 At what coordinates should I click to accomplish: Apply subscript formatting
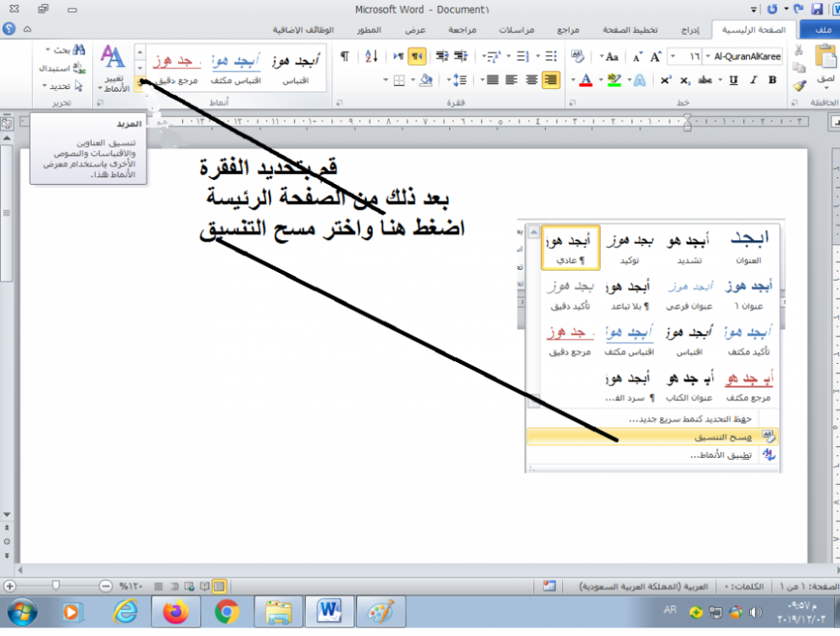click(x=685, y=81)
